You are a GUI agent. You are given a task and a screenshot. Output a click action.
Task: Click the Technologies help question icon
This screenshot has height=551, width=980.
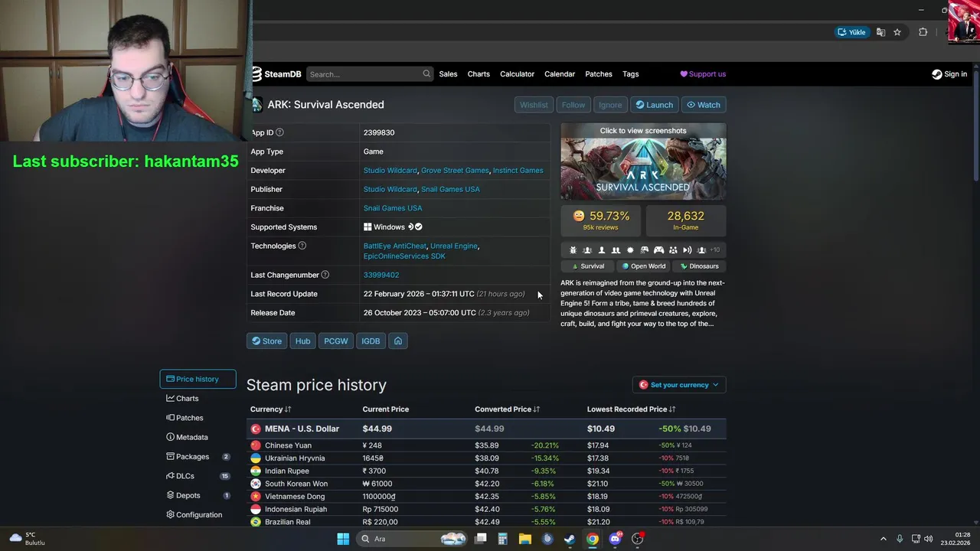tap(302, 246)
